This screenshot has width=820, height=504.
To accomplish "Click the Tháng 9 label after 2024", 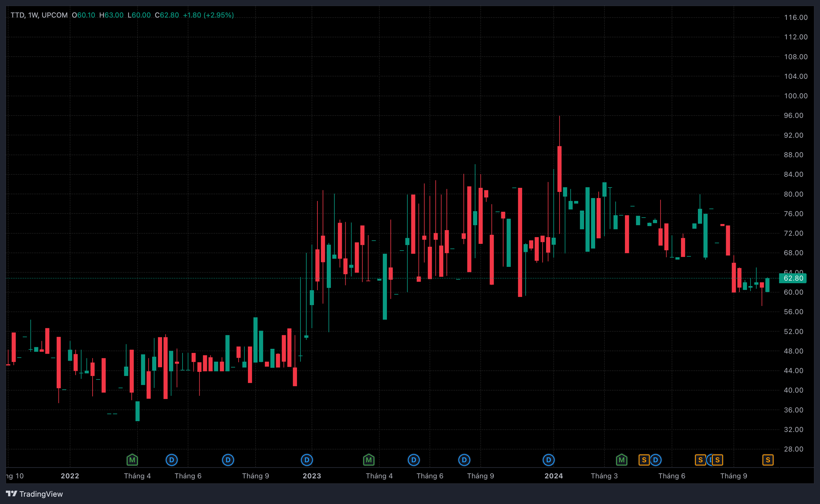I will click(734, 476).
